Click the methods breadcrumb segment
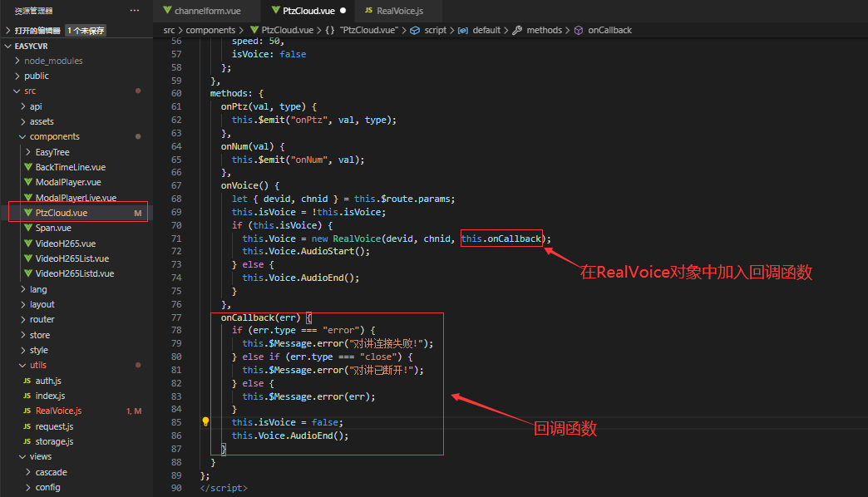 coord(544,31)
